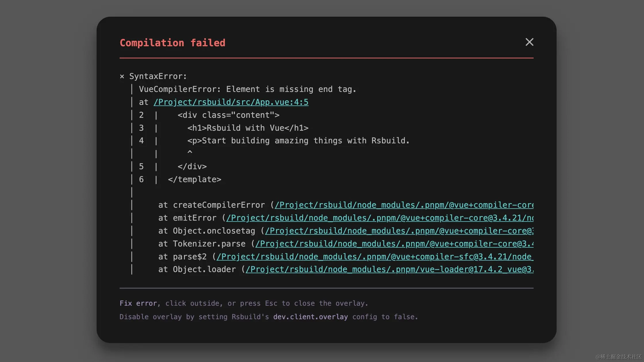
Task: Select the h1 Rsbuild with Vue line
Action: 248,128
